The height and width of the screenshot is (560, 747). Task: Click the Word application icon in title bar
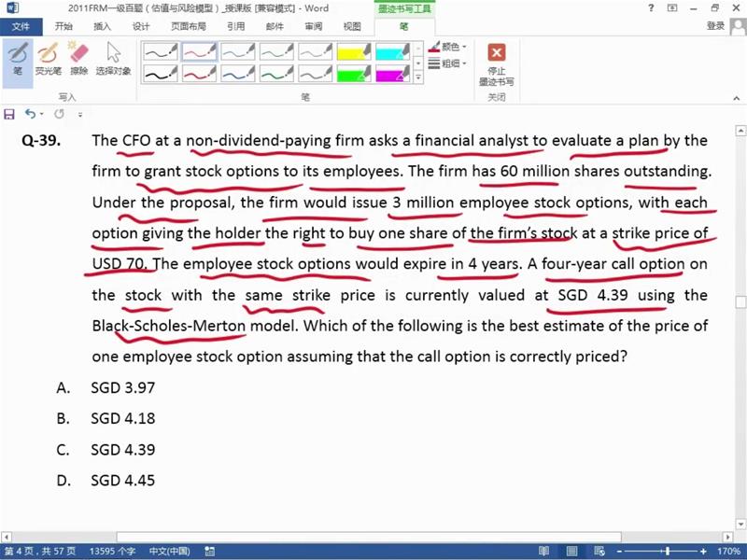[x=12, y=8]
